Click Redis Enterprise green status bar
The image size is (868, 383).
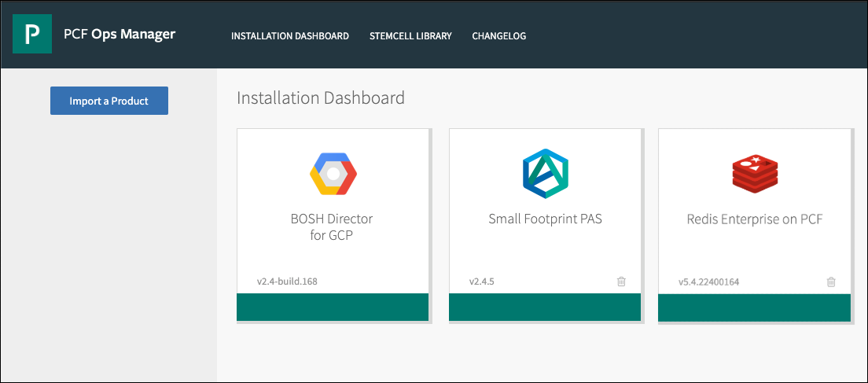coord(755,307)
